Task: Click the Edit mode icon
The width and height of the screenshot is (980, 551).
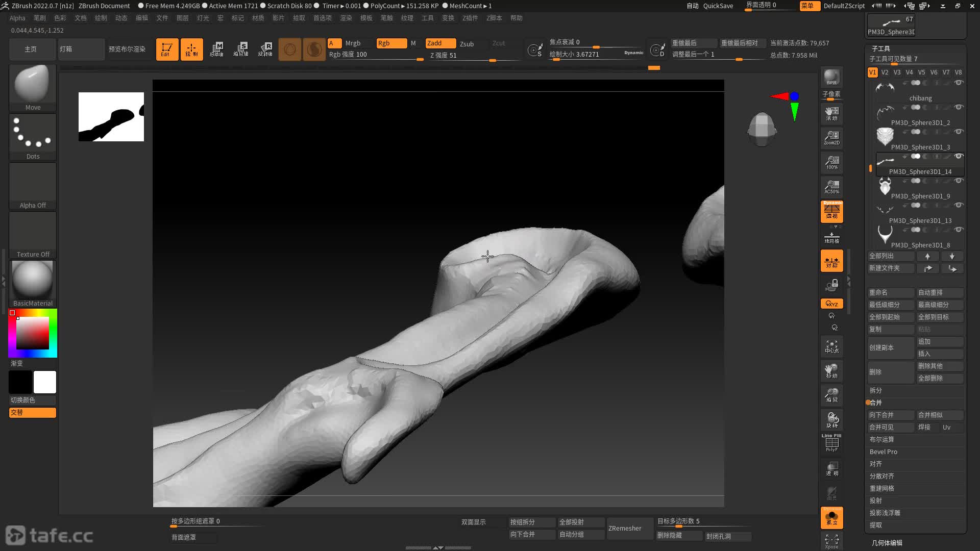Action: click(167, 49)
